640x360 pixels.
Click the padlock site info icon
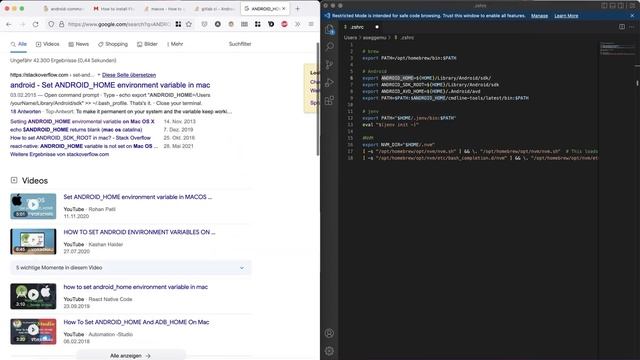tap(61, 24)
